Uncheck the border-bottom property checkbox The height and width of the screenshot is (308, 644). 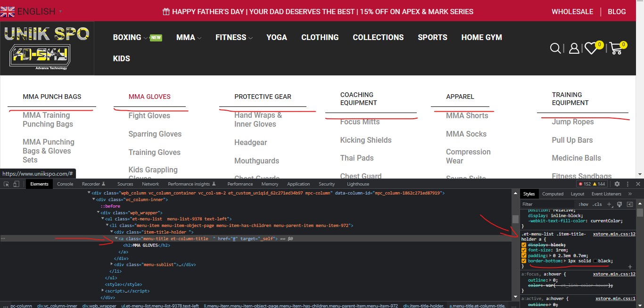tap(524, 261)
